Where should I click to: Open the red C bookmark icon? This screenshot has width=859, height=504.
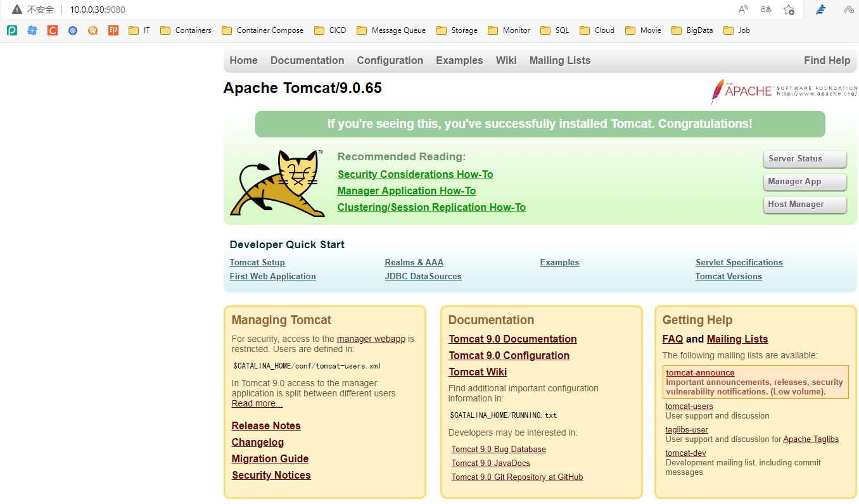(53, 30)
